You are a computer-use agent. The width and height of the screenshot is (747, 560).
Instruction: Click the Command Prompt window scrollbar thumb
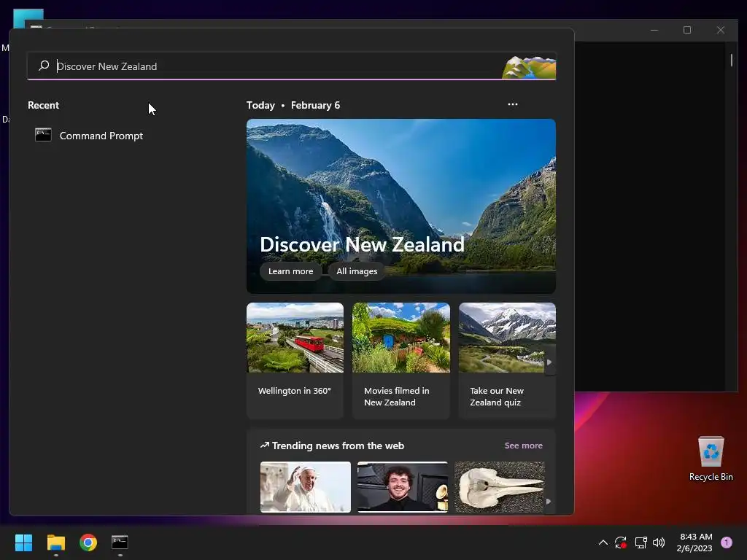coord(731,60)
